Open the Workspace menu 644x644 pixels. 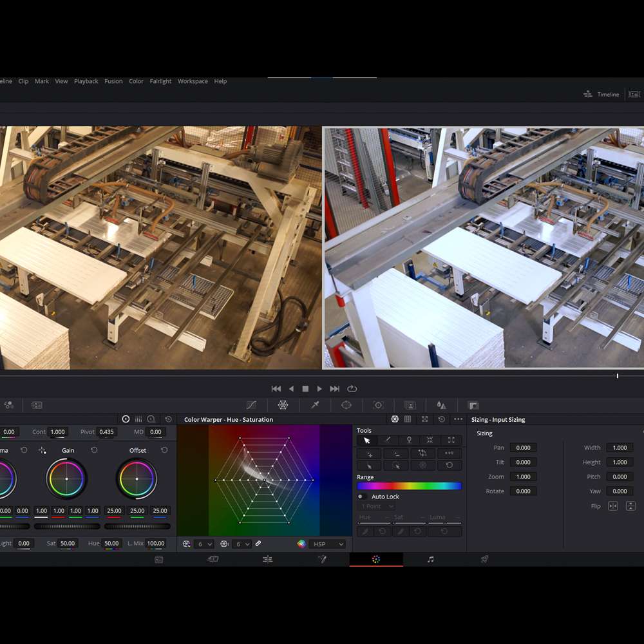[192, 81]
